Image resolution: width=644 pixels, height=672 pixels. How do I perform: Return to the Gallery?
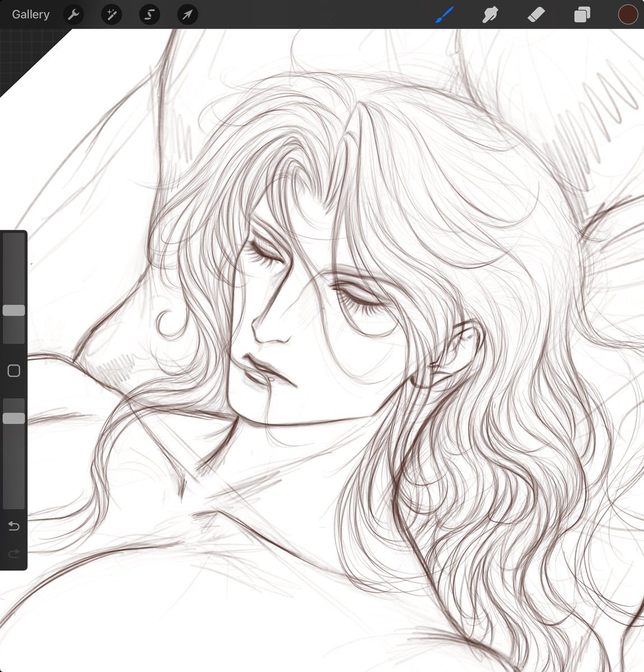30,15
